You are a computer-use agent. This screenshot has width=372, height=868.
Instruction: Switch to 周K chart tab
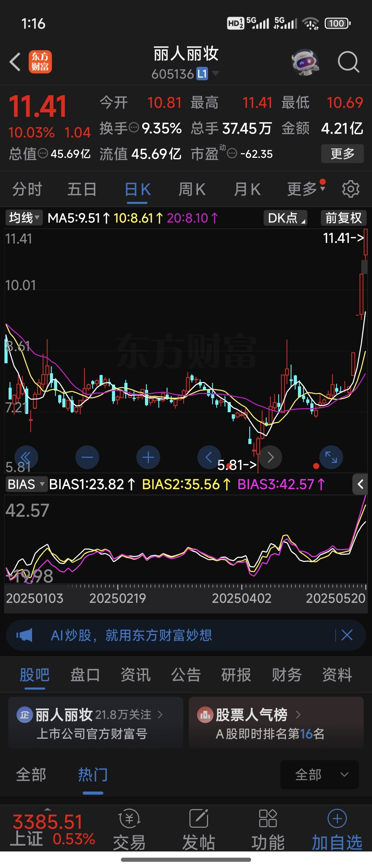tap(192, 189)
